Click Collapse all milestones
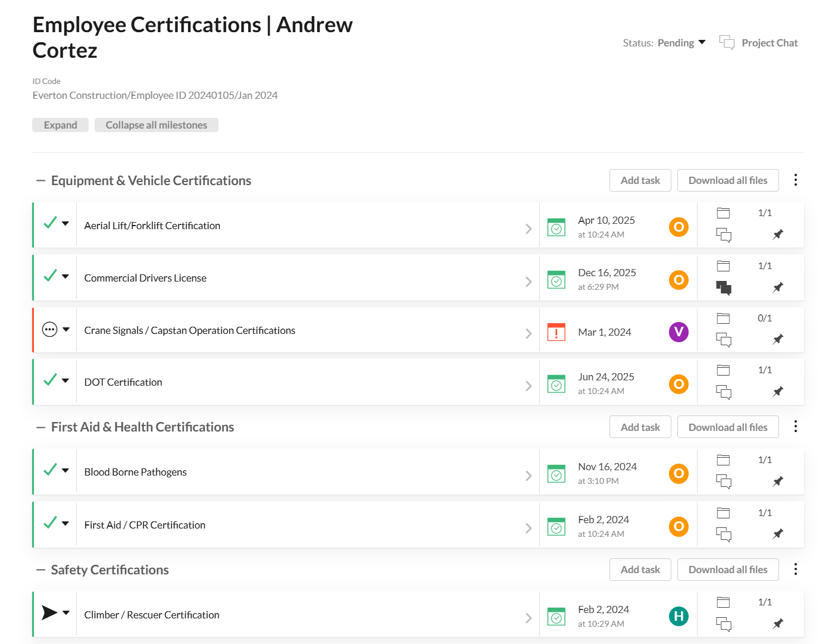This screenshot has height=644, width=838. tap(156, 124)
